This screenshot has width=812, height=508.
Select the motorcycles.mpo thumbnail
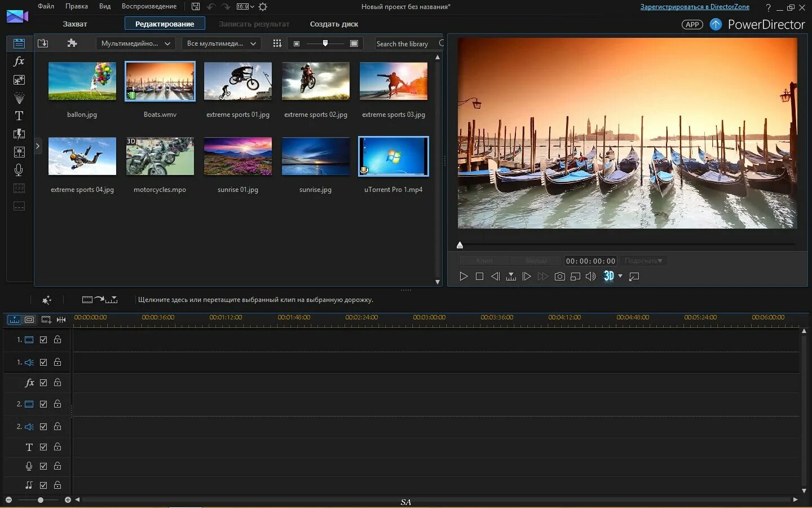pos(160,157)
